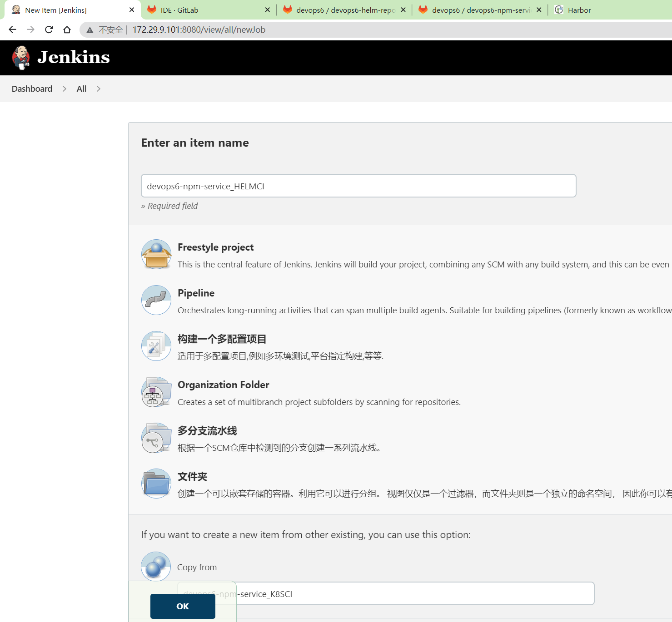Select the Organization Folder icon
672x622 pixels.
point(156,392)
